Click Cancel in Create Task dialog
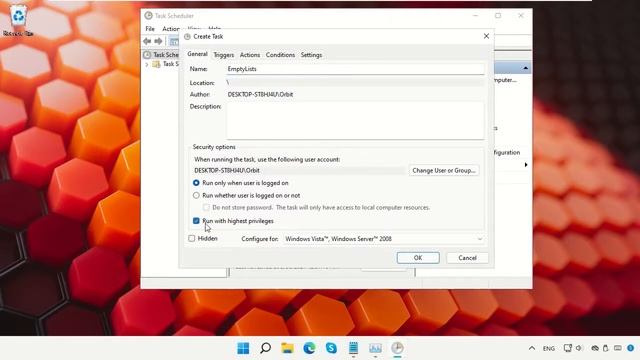 point(467,258)
